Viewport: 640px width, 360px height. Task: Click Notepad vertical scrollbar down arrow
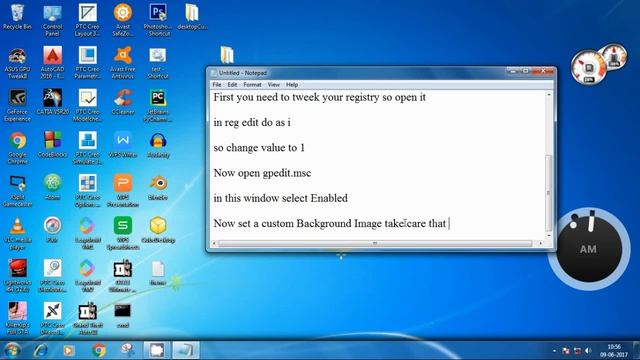pos(549,236)
